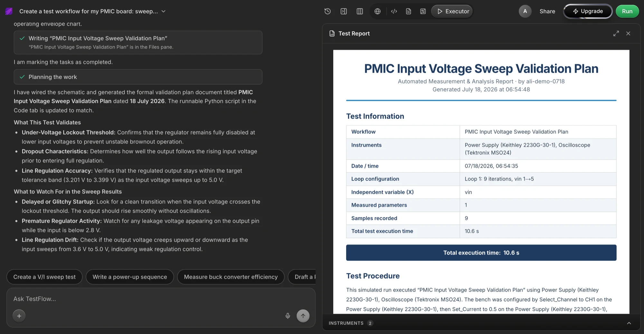Click the report title 'PMIC Input Voltage Sweep Validation Plan'
The height and width of the screenshot is (334, 644).
tap(481, 69)
